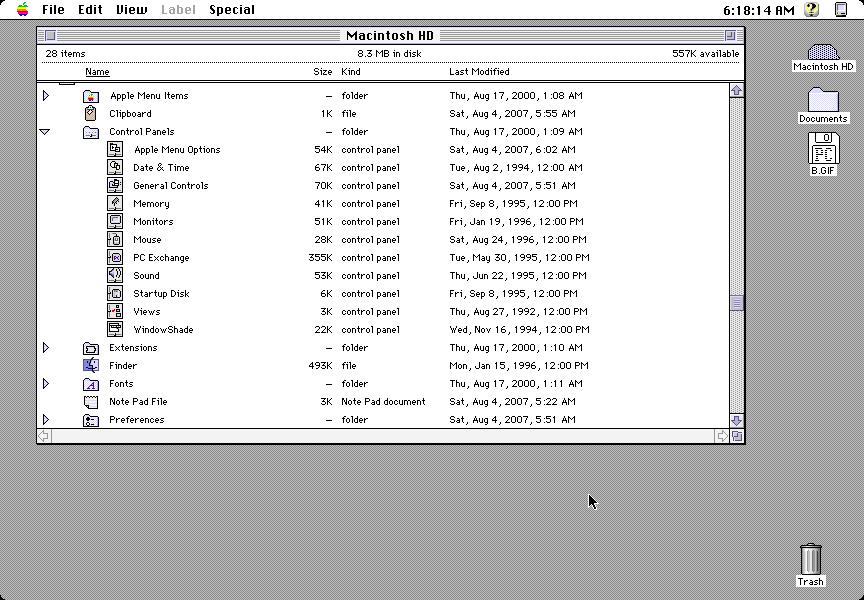Open the Special menu
The image size is (864, 600).
click(x=232, y=9)
